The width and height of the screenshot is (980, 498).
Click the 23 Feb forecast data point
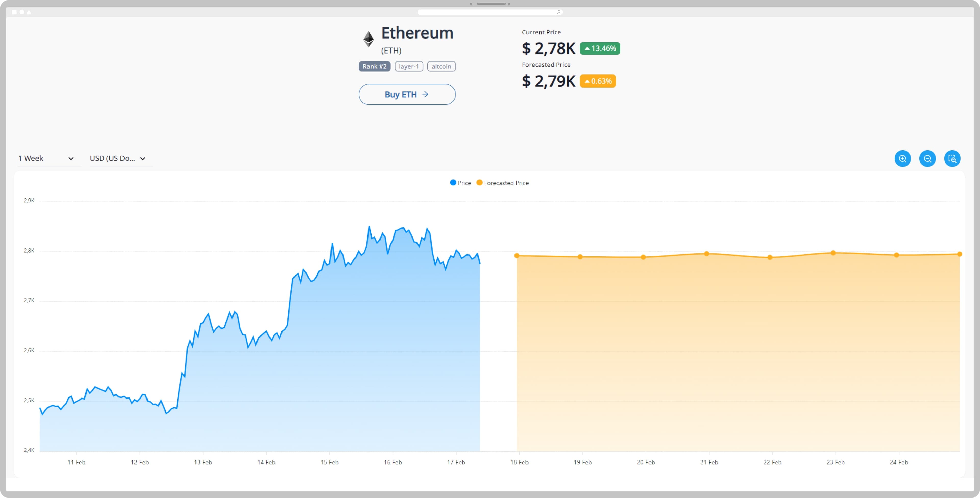tap(833, 253)
